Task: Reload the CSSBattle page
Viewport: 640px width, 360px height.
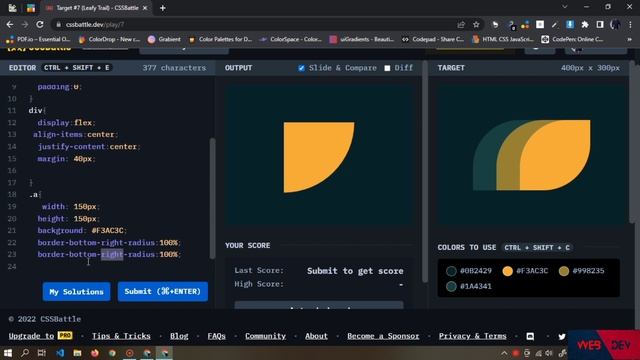Action: pos(40,24)
